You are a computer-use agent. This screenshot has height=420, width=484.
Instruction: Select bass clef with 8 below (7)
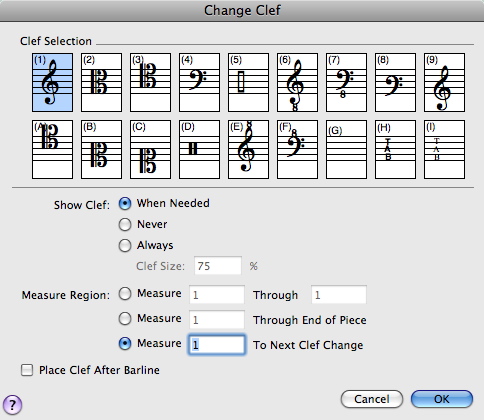pyautogui.click(x=346, y=82)
